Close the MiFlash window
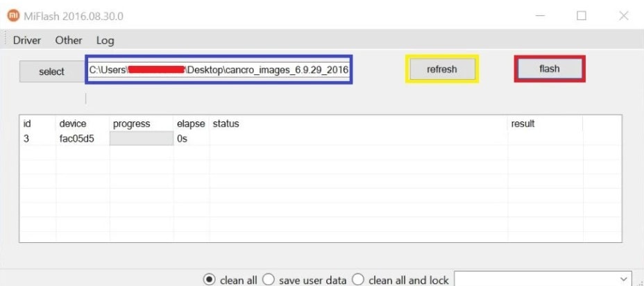The image size is (644, 286). click(624, 16)
